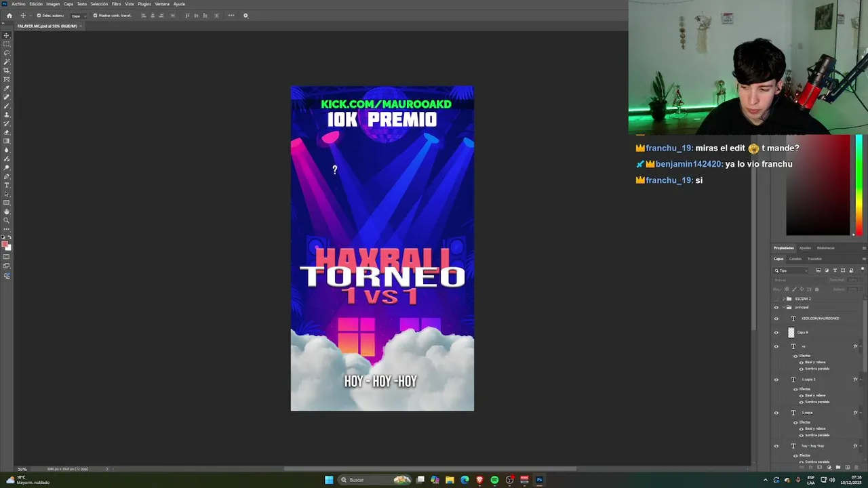The height and width of the screenshot is (488, 868).
Task: Select the Gradient tool
Action: coord(7,141)
